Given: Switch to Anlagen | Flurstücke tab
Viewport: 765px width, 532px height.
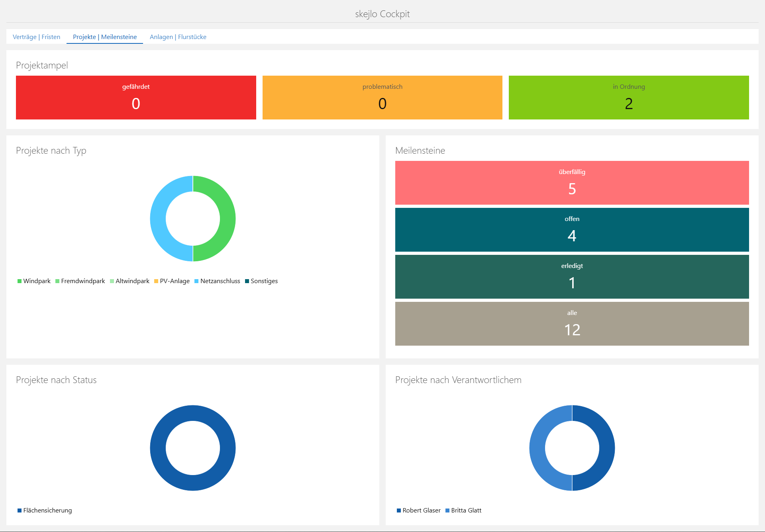Looking at the screenshot, I should point(178,37).
